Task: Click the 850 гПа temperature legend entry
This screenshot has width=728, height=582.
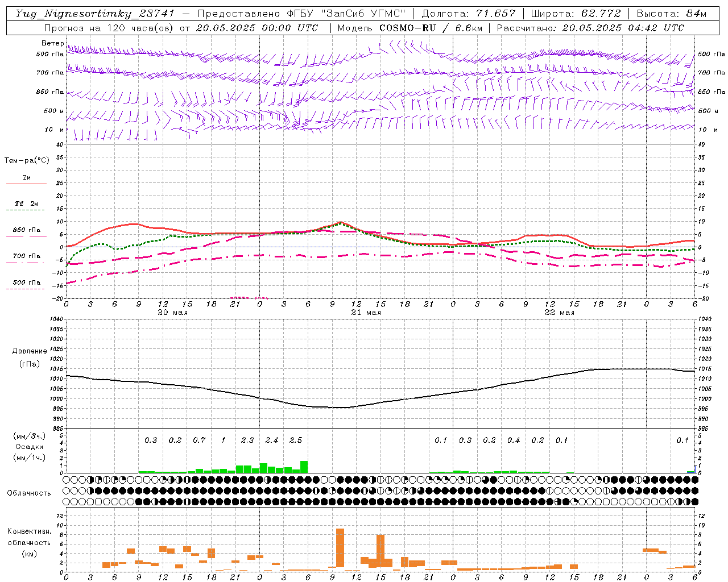Action: (x=26, y=230)
